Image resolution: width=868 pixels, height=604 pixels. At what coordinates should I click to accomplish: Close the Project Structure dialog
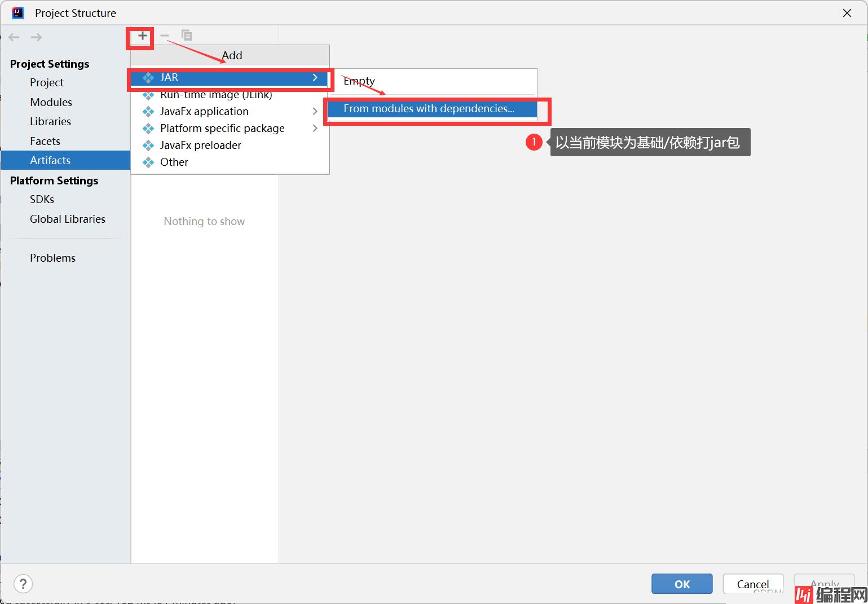847,13
